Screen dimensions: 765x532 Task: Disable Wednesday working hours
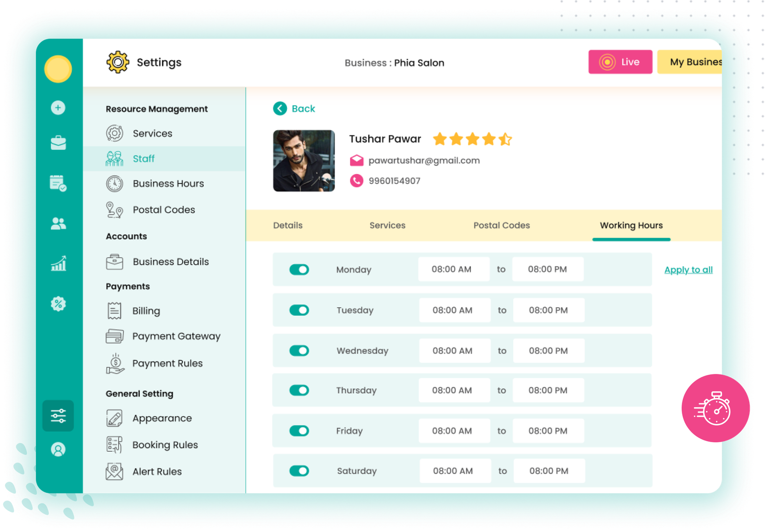[299, 350]
